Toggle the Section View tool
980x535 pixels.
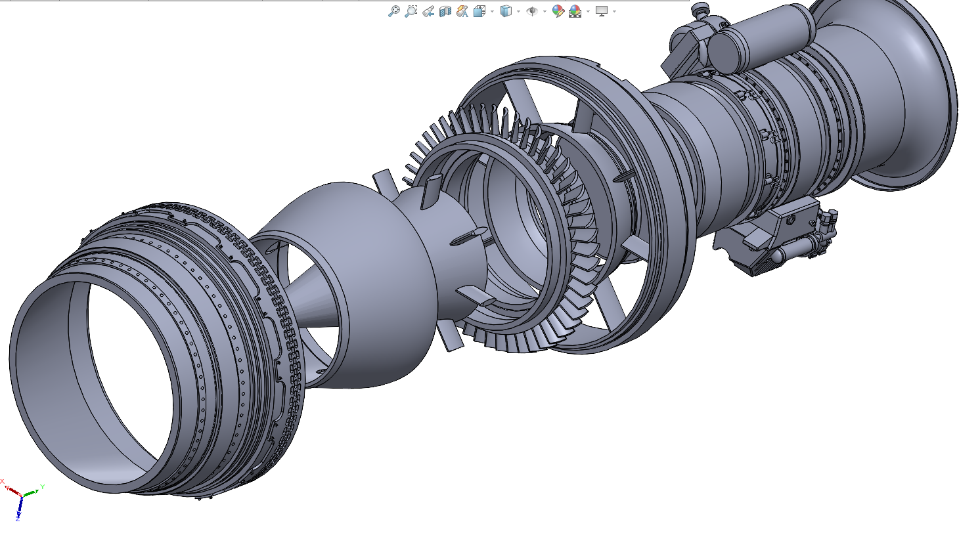click(445, 11)
